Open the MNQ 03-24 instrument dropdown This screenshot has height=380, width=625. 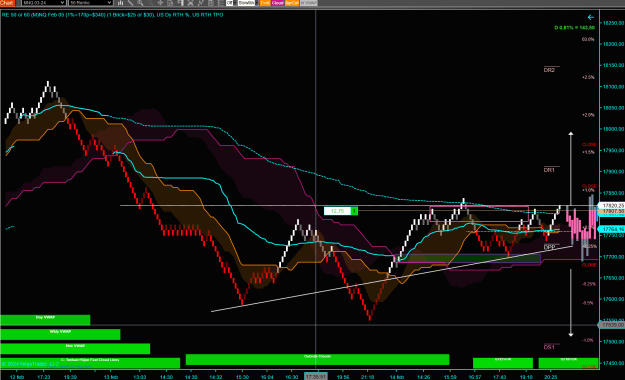pos(43,3)
